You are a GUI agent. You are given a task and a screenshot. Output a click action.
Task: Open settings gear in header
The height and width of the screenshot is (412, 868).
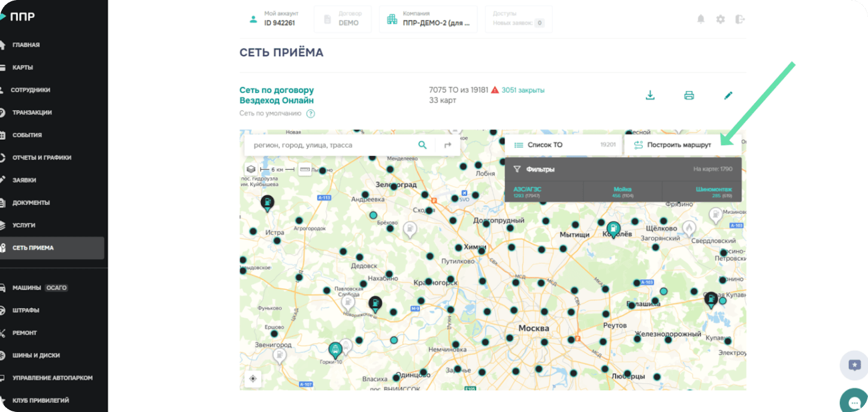coord(720,19)
